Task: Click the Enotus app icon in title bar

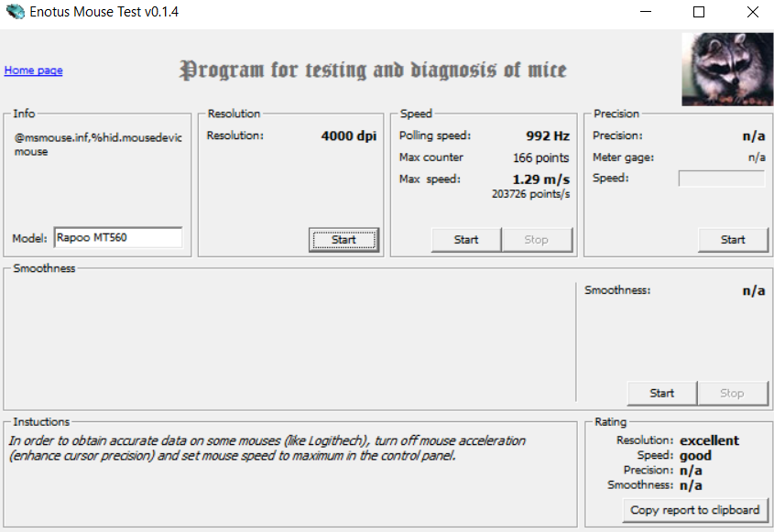Action: click(16, 11)
